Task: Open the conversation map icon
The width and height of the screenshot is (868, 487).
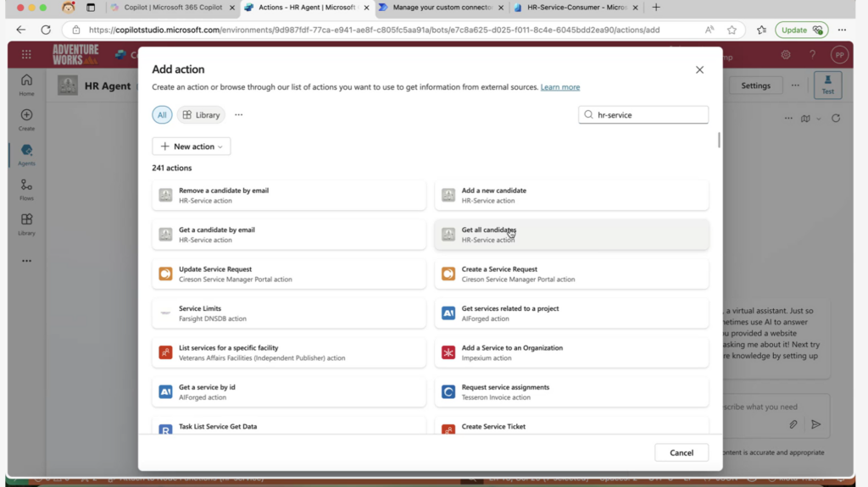Action: 805,119
